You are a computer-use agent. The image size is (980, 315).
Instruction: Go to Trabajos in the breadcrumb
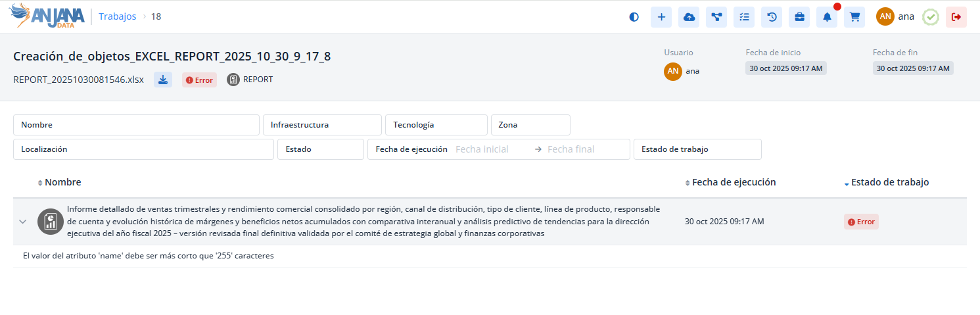tap(118, 16)
